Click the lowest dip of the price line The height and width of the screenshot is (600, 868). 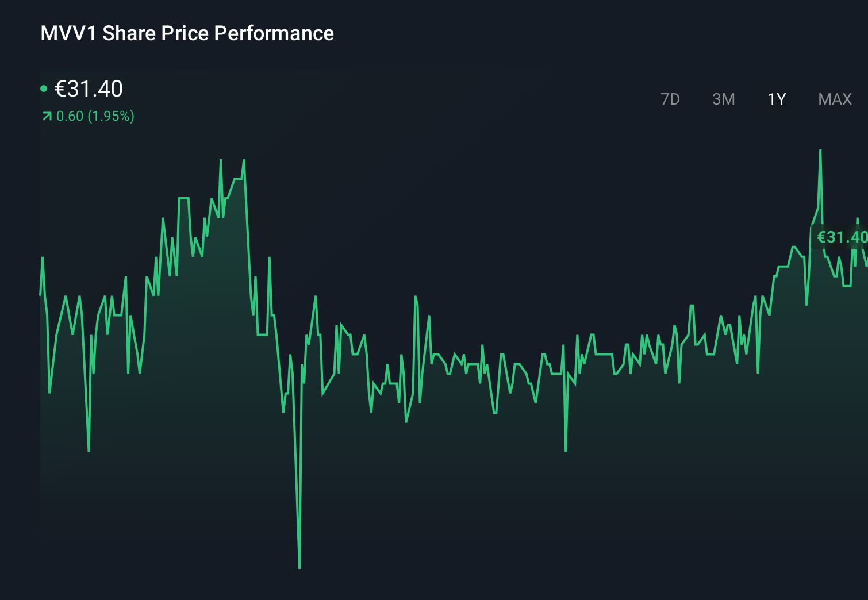click(299, 566)
